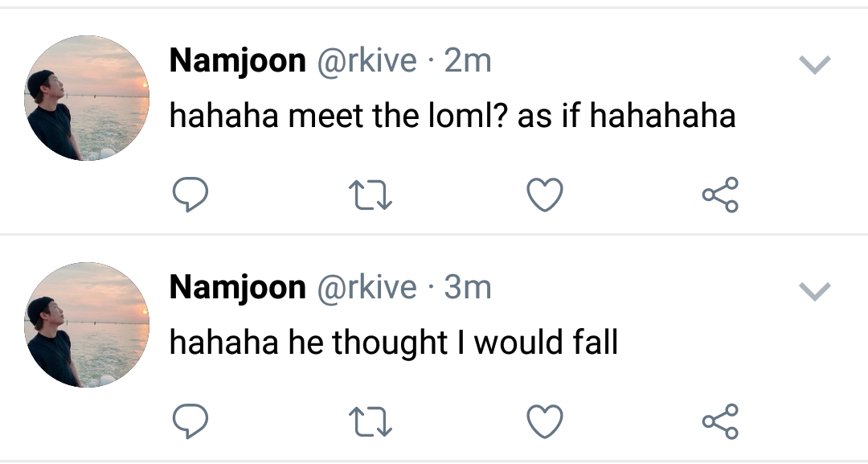Screen dimensions: 868x464
Task: Open tweet text "hahaha he thought I would fall"
Action: 393,343
